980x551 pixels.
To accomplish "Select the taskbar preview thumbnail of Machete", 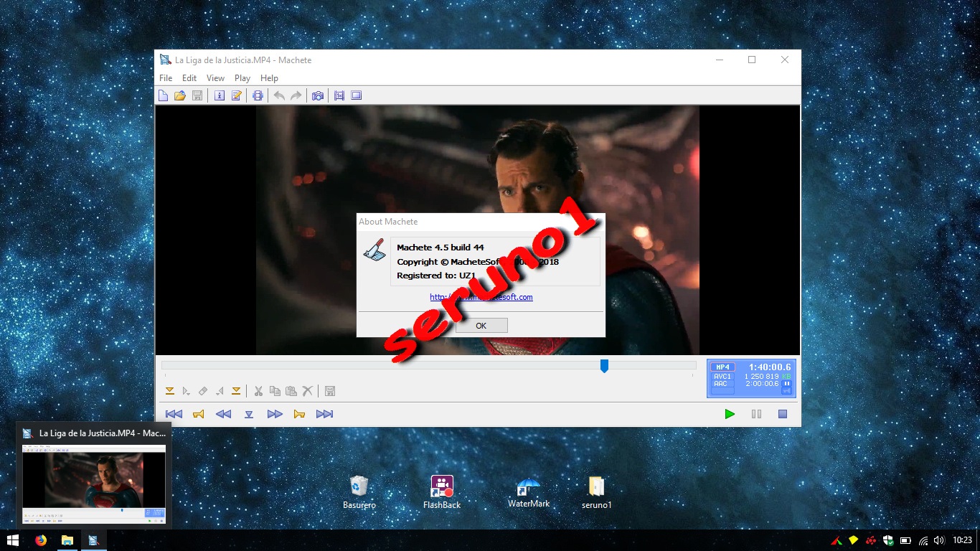I will click(93, 479).
